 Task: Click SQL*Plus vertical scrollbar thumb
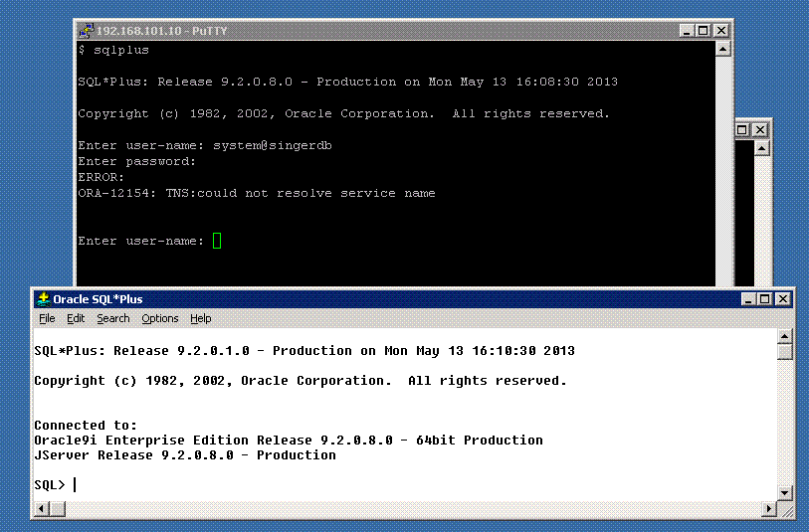[784, 352]
